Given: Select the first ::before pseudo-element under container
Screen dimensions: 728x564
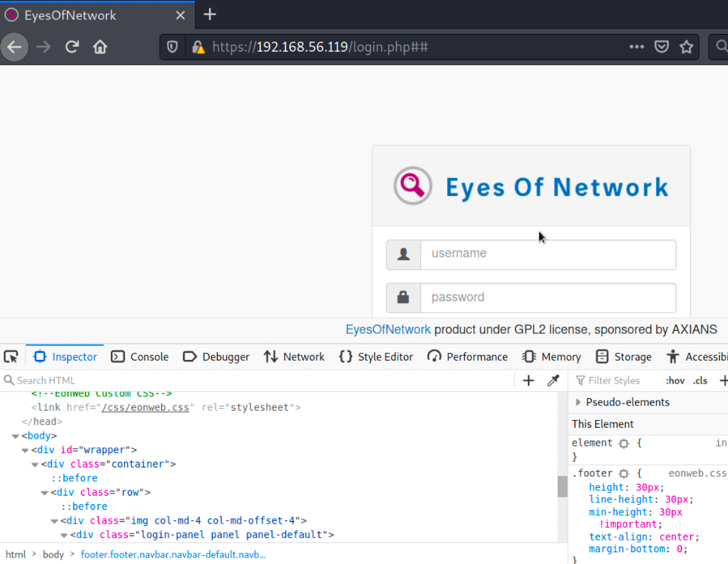Looking at the screenshot, I should pyautogui.click(x=75, y=478).
